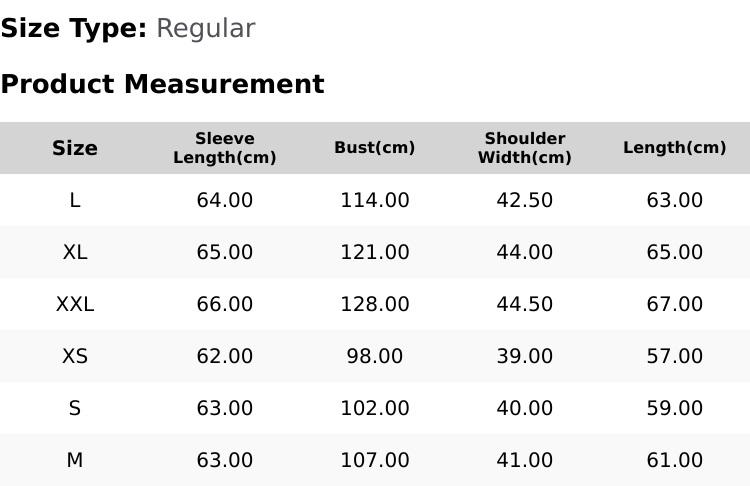Click the XL size row label

(75, 252)
